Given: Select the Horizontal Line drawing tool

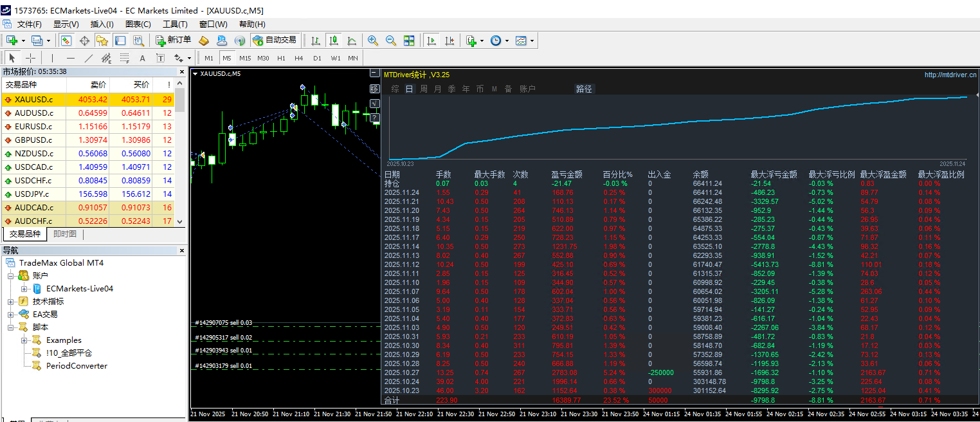Looking at the screenshot, I should click(71, 58).
